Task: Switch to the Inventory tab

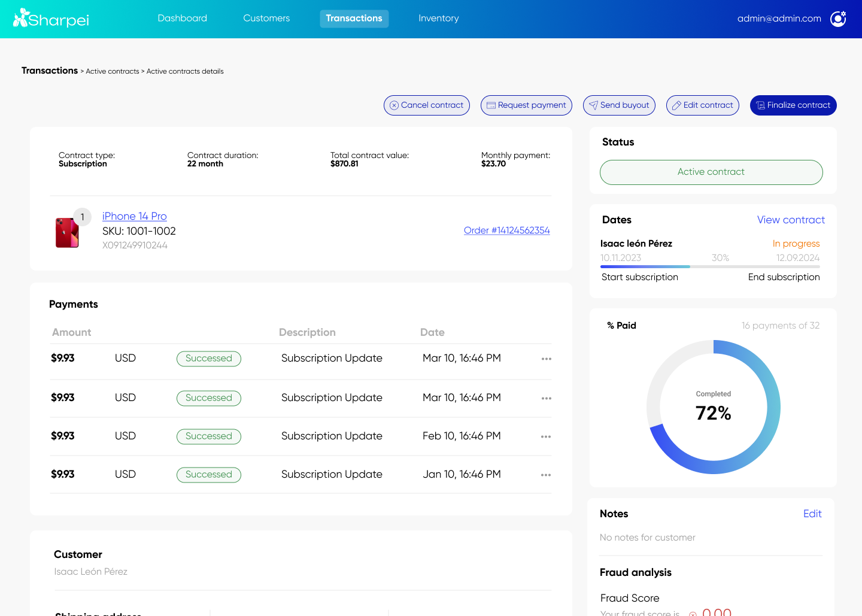Action: 438,19
